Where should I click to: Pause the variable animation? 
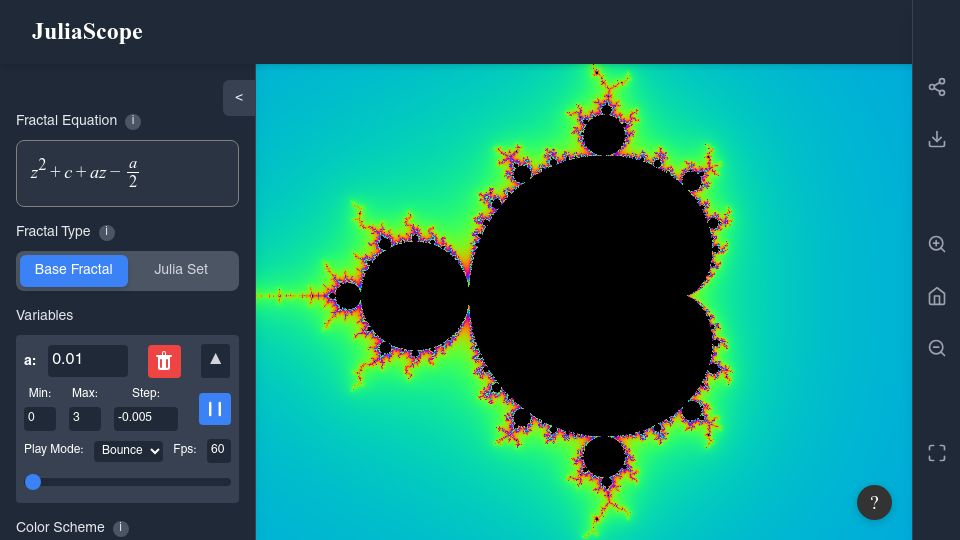[x=215, y=409]
